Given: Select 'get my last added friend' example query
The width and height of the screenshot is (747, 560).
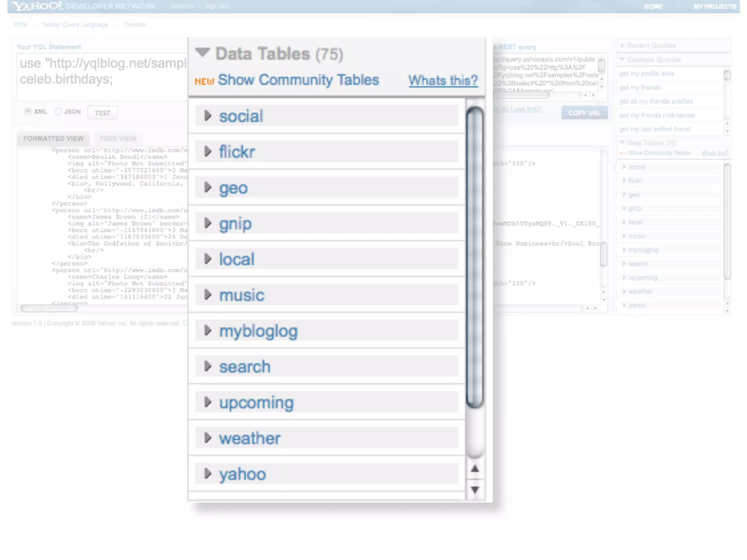Looking at the screenshot, I should pos(654,129).
